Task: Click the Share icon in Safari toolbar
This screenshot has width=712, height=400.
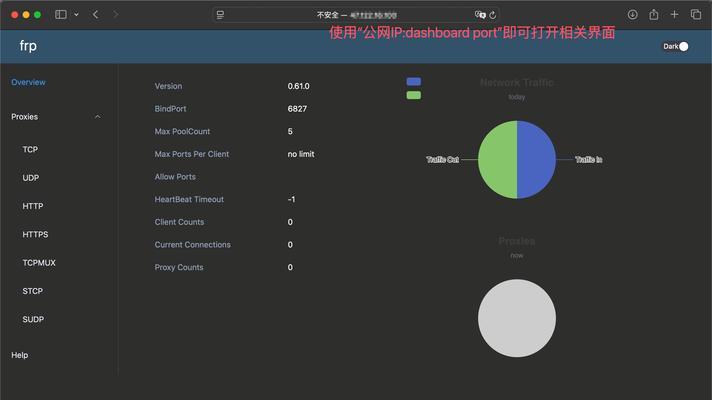Action: pyautogui.click(x=653, y=15)
